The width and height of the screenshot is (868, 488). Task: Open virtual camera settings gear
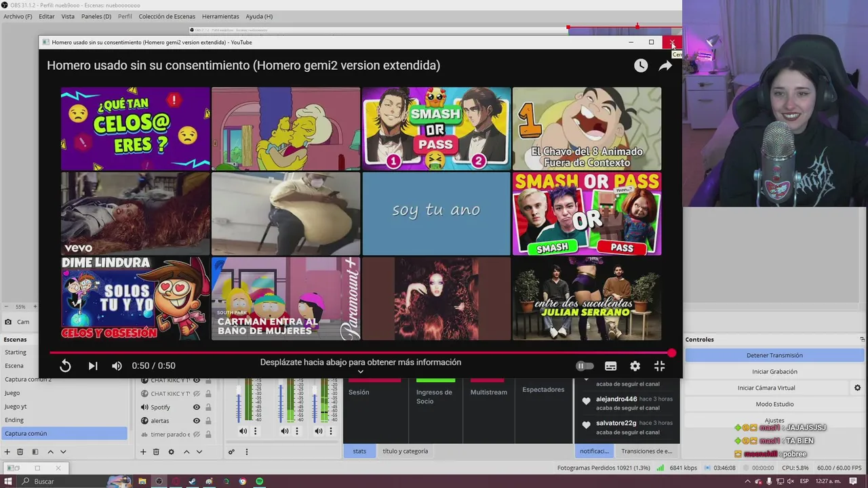pos(857,388)
